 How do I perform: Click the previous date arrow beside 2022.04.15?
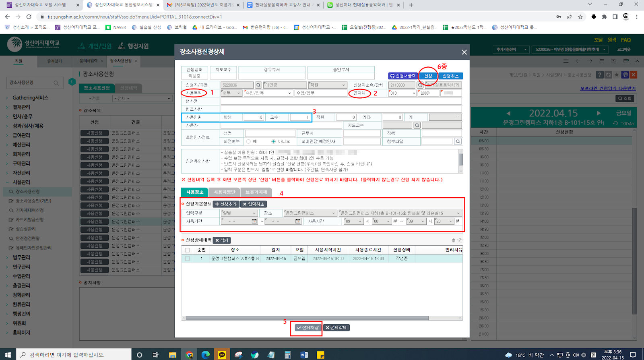click(x=508, y=113)
